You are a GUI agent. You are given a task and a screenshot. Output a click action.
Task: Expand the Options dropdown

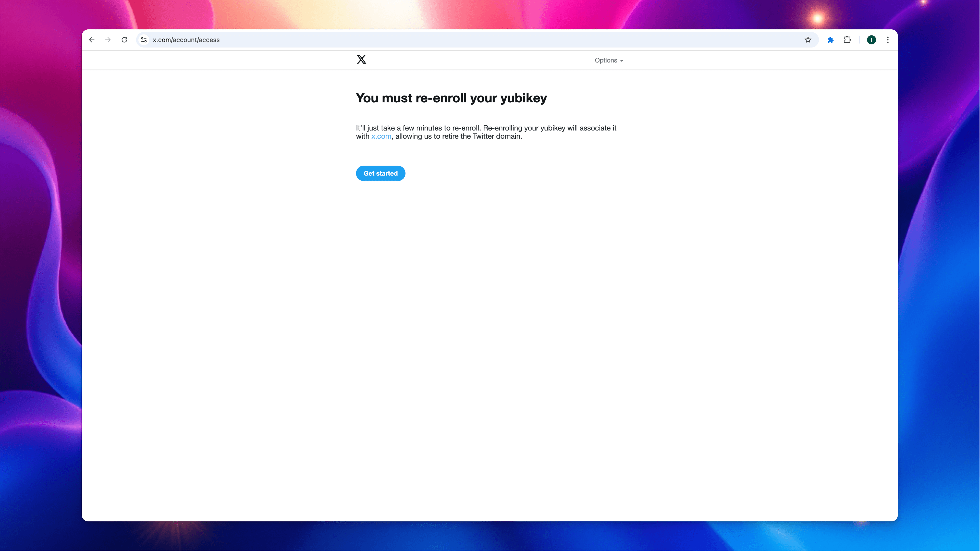point(608,60)
